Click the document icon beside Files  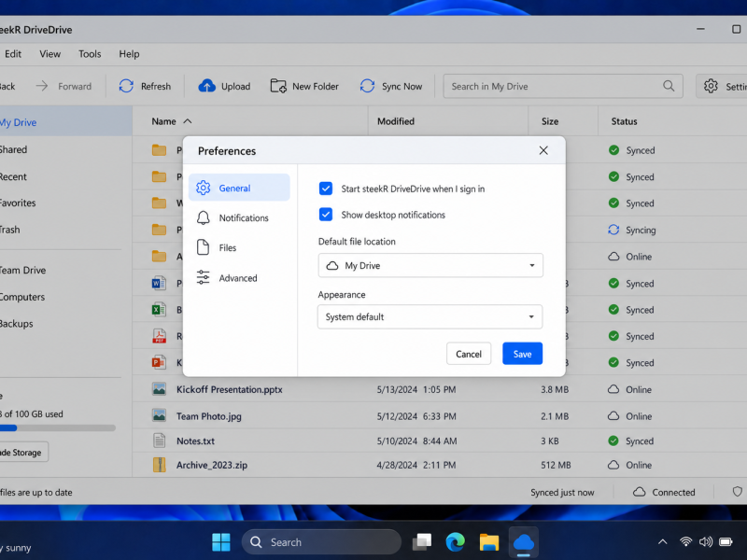coord(204,247)
